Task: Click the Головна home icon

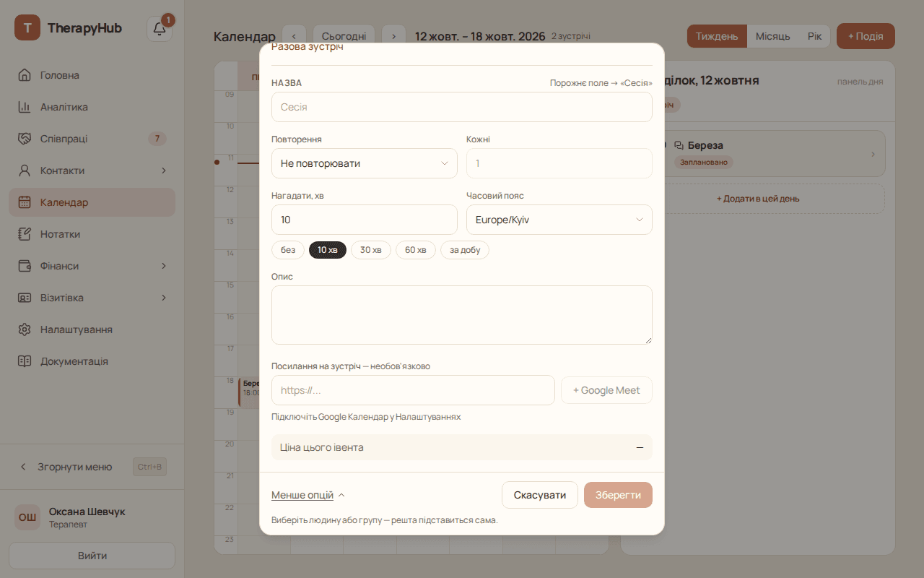Action: click(x=25, y=75)
